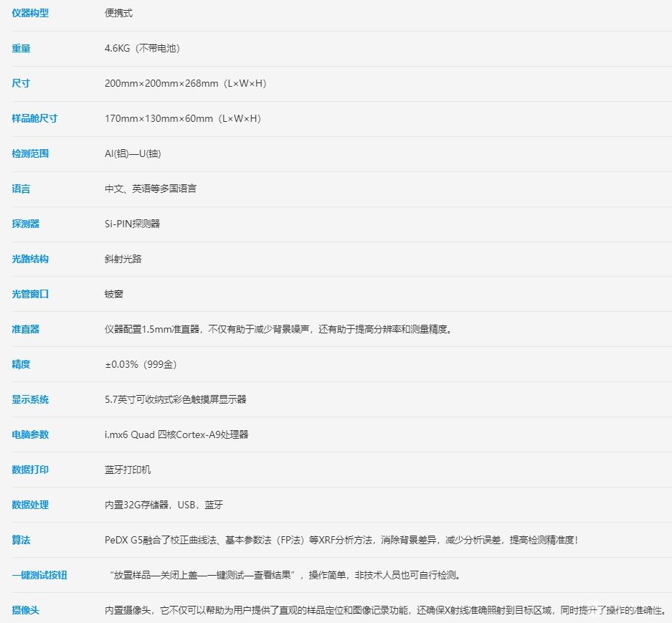Select the ±0.03%（999金）value

point(141,365)
